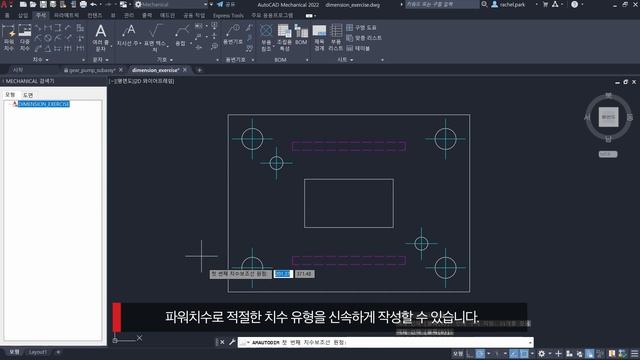Click the viewport controls label [-][평면도]
640x360 pixels.
(x=142, y=81)
